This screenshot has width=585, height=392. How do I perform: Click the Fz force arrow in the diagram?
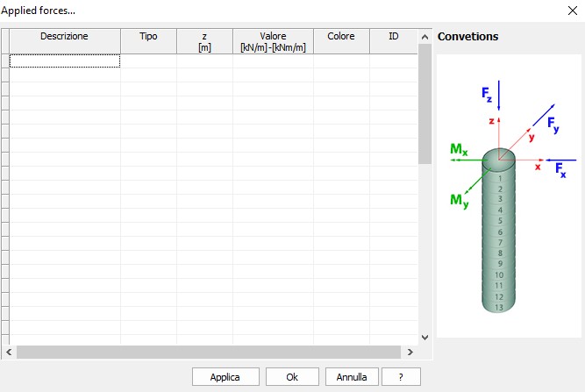(498, 95)
